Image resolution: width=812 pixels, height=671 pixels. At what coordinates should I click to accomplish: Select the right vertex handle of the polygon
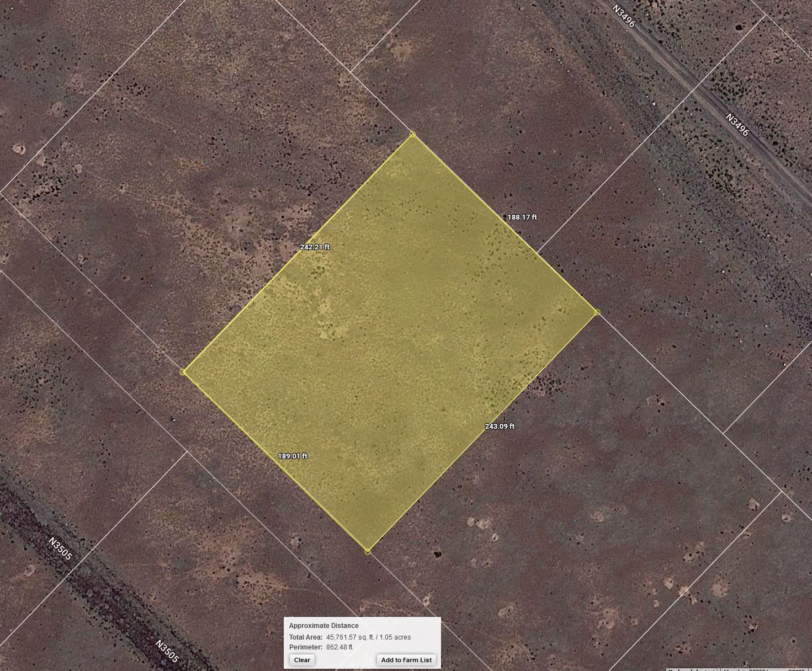[597, 313]
